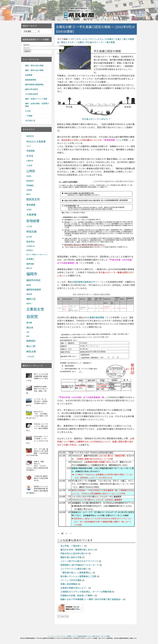Open the 田中公子さん top news thumbnail
This screenshot has width=158, height=644.
(x=29, y=413)
